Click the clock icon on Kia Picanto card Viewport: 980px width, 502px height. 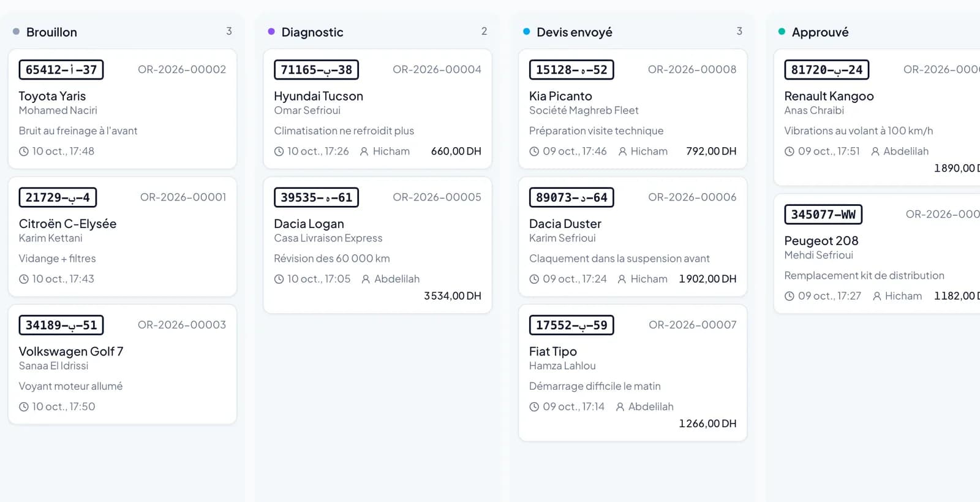tap(534, 151)
